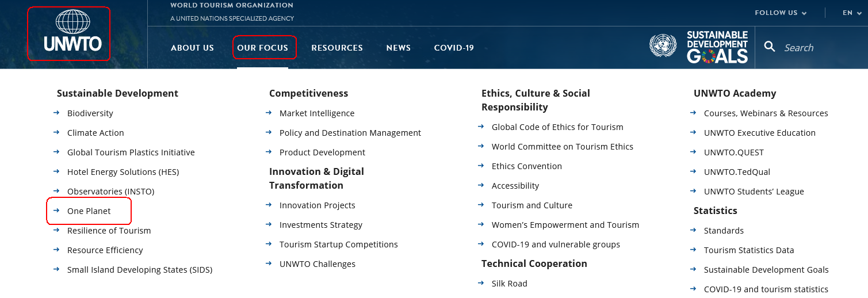Open Global Code of Ethics for Tourism
This screenshot has height=298, width=868.
point(557,127)
